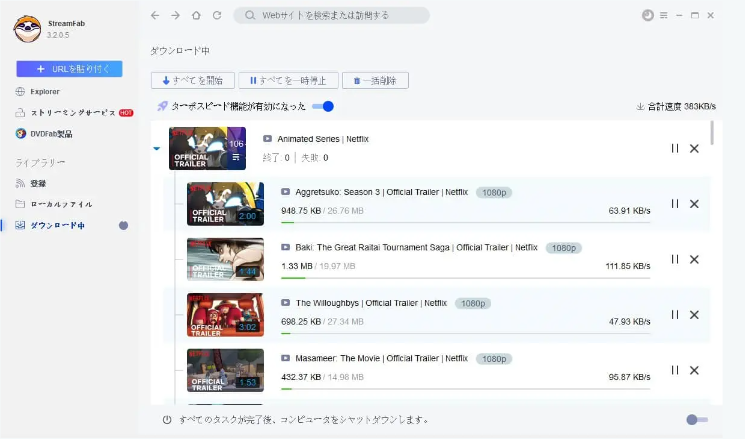Viewport: 745px width, 439px height.
Task: Click the download list vertical scrollbar
Action: click(712, 133)
